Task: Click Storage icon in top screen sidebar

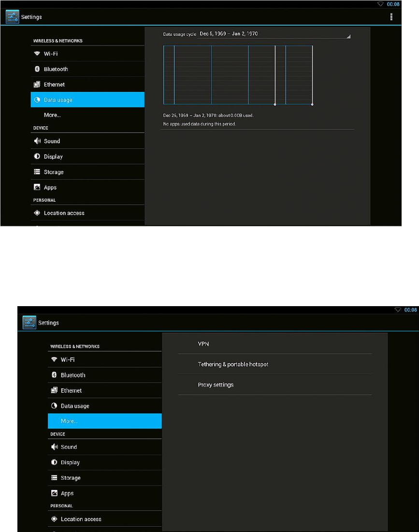Action: (x=37, y=172)
